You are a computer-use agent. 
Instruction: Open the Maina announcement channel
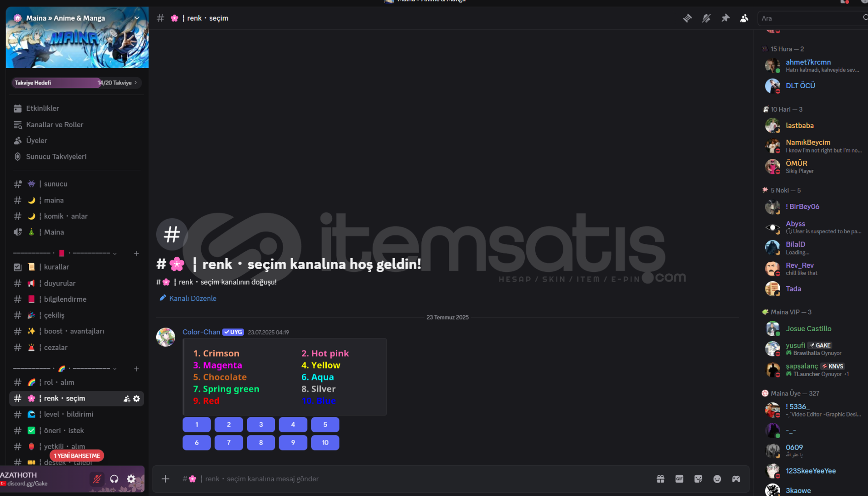click(77, 232)
